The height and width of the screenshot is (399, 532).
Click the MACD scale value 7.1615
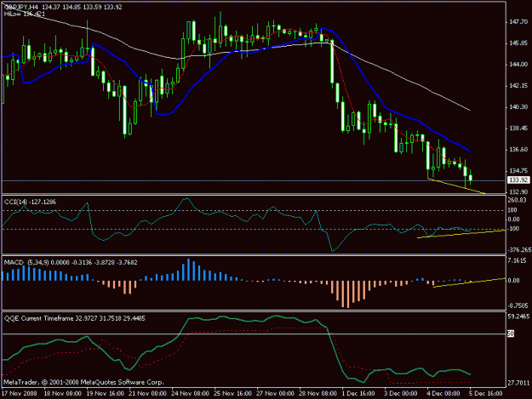[x=517, y=260]
